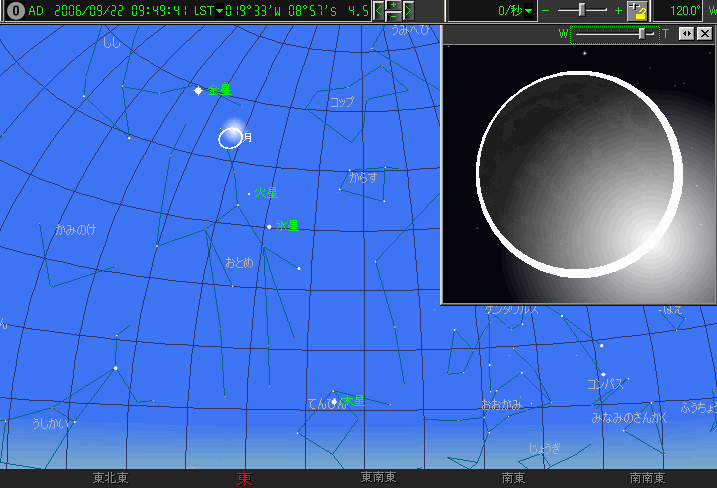Click the 120.0° field of view value
The image size is (717, 488).
(x=684, y=11)
